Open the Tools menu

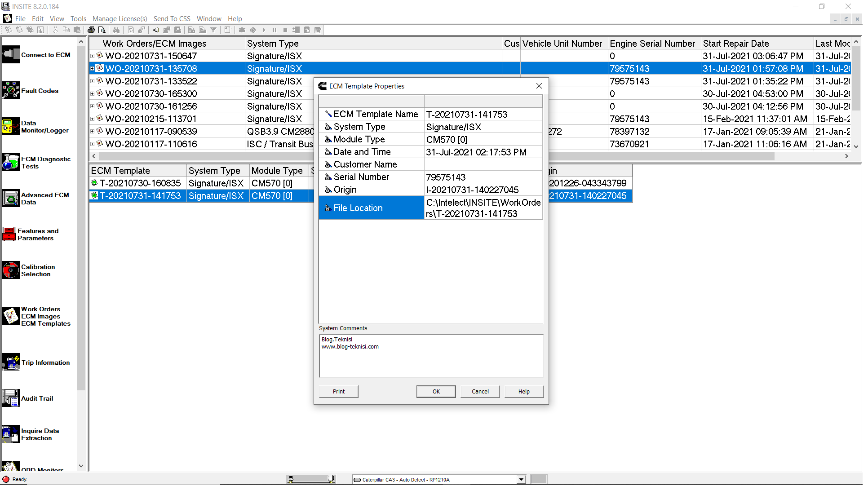click(78, 19)
